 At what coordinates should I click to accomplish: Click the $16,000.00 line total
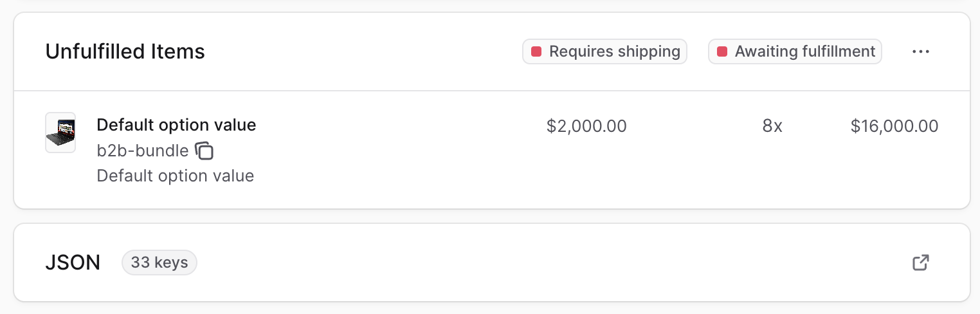coord(894,126)
